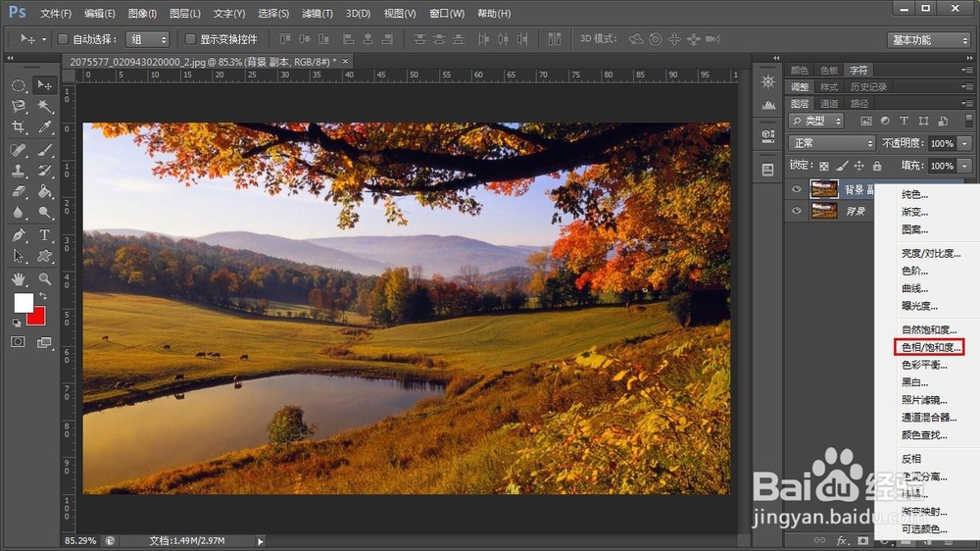Expand the status bar document info arrow
The height and width of the screenshot is (551, 980).
[260, 541]
